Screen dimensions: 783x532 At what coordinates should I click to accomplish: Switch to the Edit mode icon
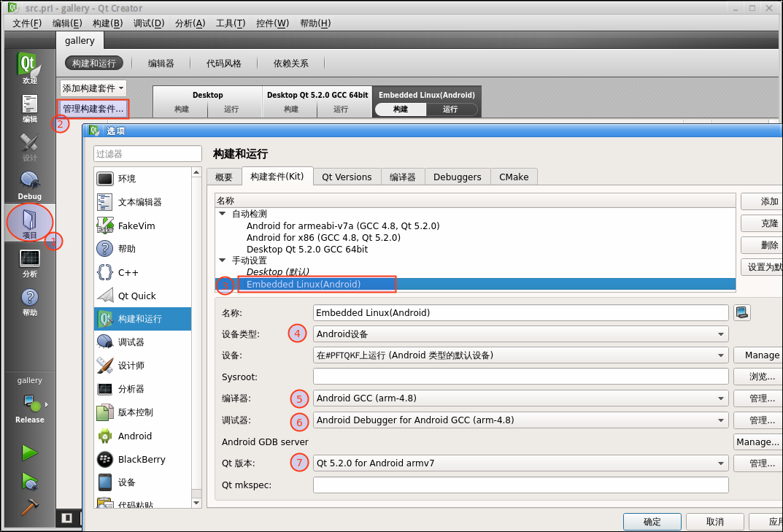pyautogui.click(x=29, y=109)
